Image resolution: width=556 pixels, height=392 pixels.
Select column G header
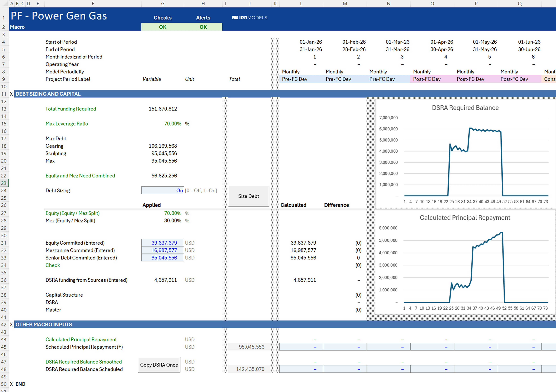(163, 3)
